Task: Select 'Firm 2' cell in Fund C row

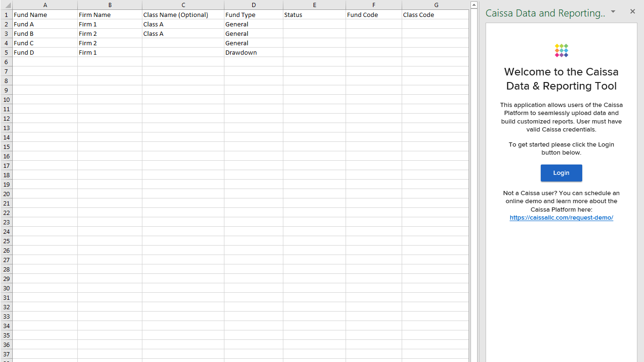Action: pyautogui.click(x=110, y=43)
